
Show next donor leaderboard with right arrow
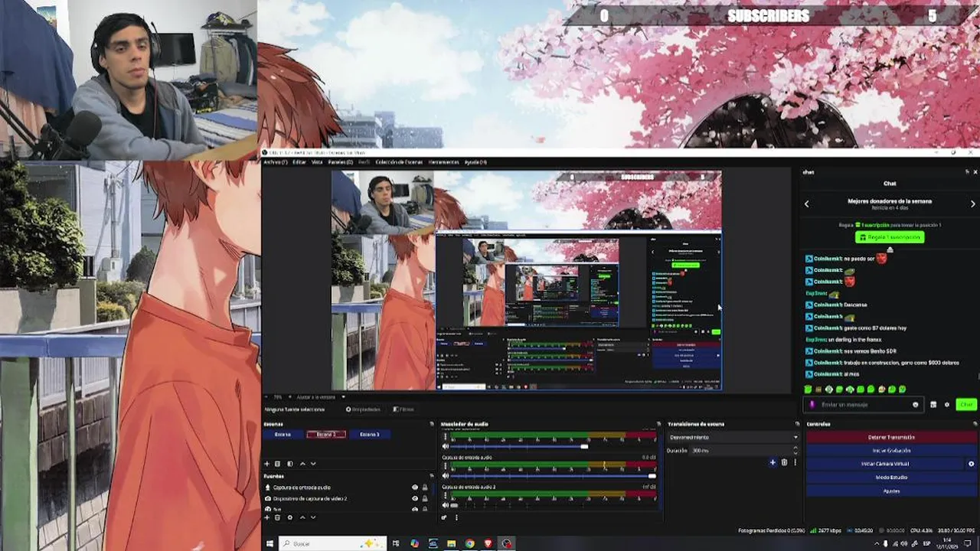pos(973,204)
